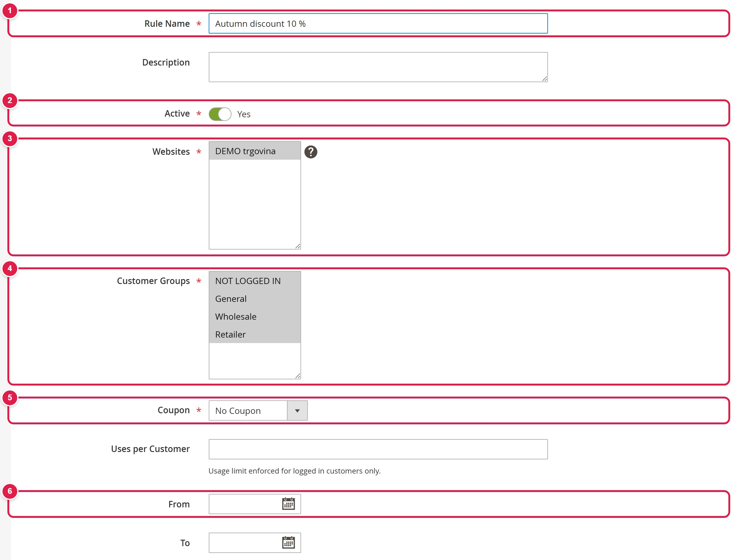
Task: Toggle the Active switch off
Action: tap(220, 114)
